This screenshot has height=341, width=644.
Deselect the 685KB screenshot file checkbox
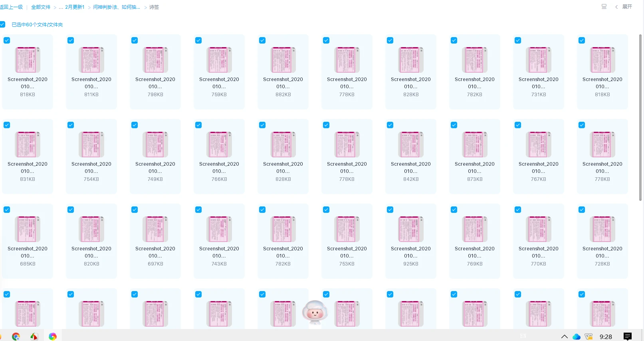pyautogui.click(x=7, y=210)
